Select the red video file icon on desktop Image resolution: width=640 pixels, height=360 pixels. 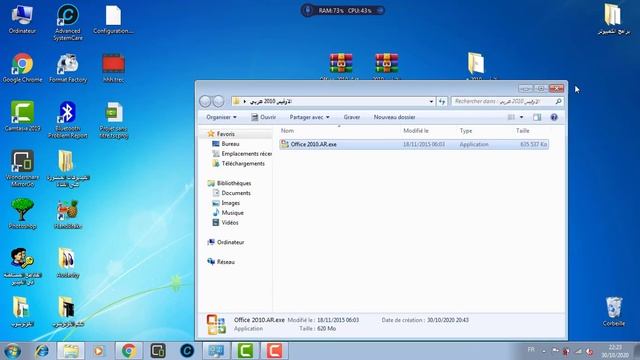coord(113,68)
